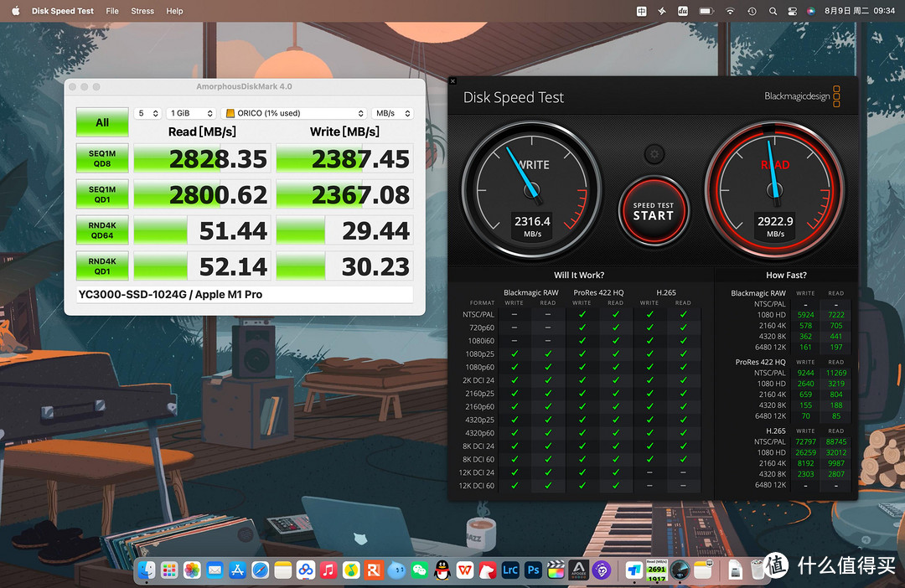Open the File menu
Screen dimensions: 905x588
[112, 11]
